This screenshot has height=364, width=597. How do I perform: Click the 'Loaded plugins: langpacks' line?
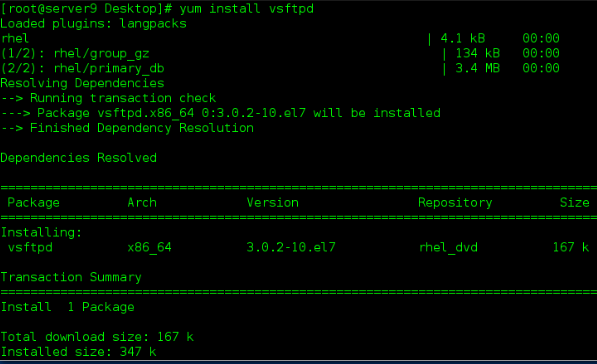click(x=93, y=24)
